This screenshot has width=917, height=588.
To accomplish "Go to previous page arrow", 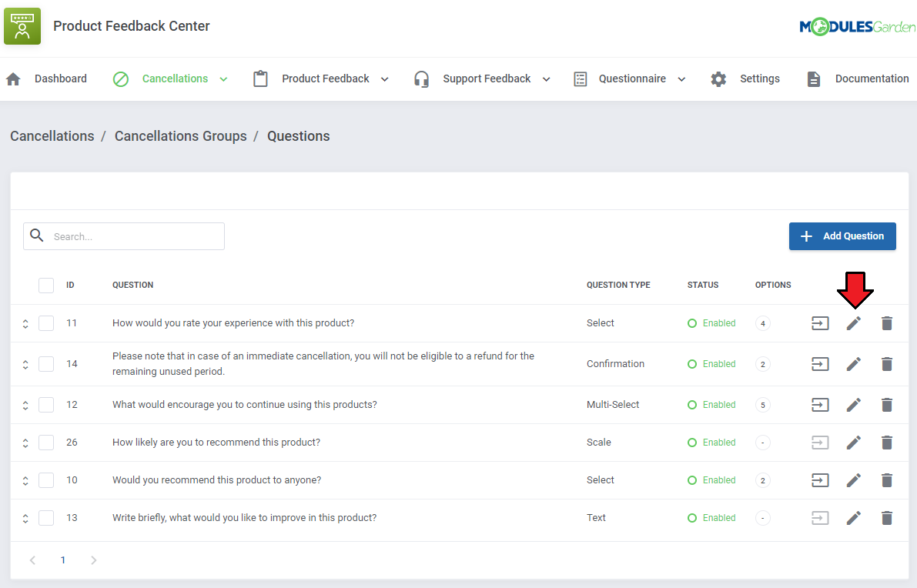I will (x=33, y=560).
